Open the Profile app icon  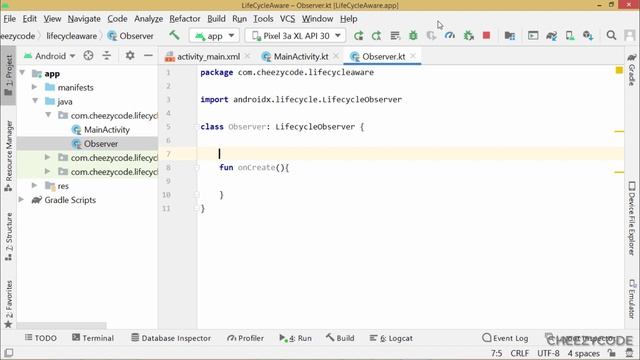(x=450, y=36)
